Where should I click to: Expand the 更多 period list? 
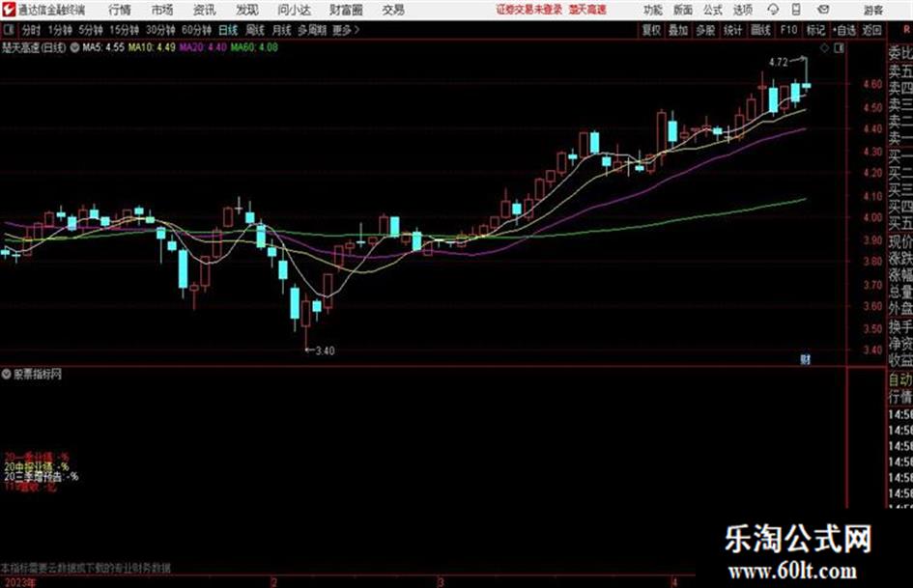click(x=346, y=30)
